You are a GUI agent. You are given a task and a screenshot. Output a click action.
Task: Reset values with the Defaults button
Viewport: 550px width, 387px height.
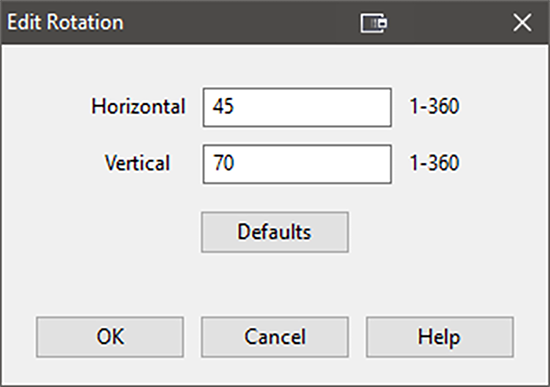click(275, 232)
